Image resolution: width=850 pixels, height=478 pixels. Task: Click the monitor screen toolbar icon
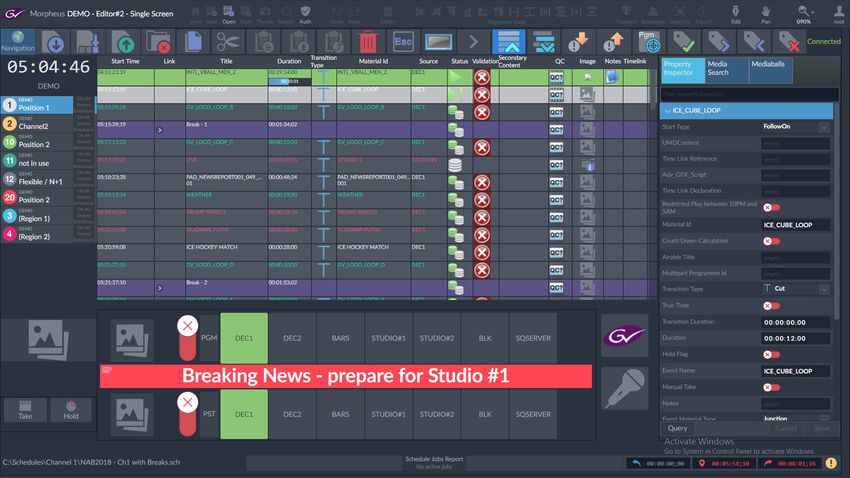pyautogui.click(x=438, y=42)
